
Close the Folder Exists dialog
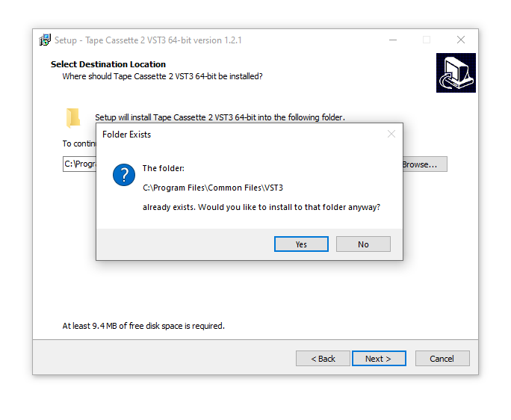391,134
